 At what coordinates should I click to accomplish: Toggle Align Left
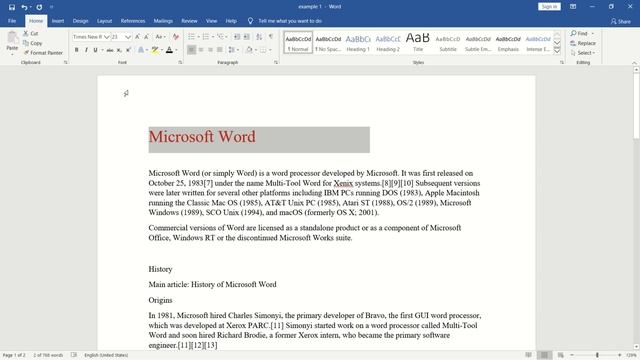tap(191, 50)
